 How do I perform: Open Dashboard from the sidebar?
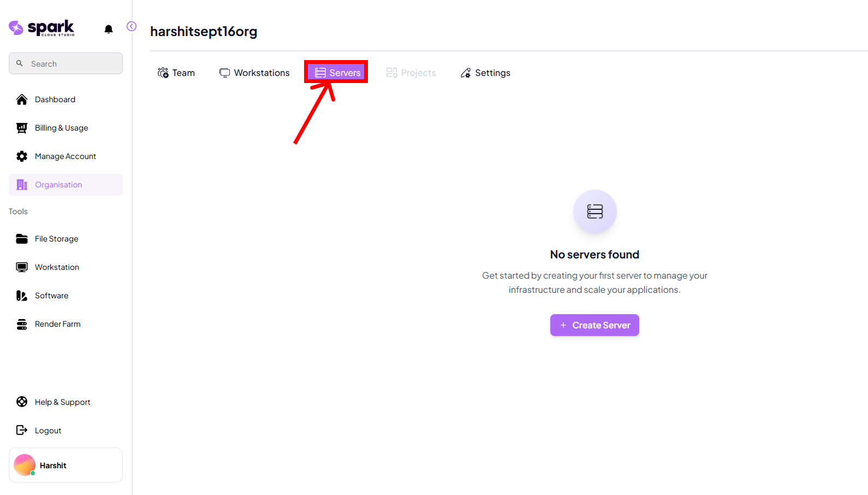click(55, 99)
